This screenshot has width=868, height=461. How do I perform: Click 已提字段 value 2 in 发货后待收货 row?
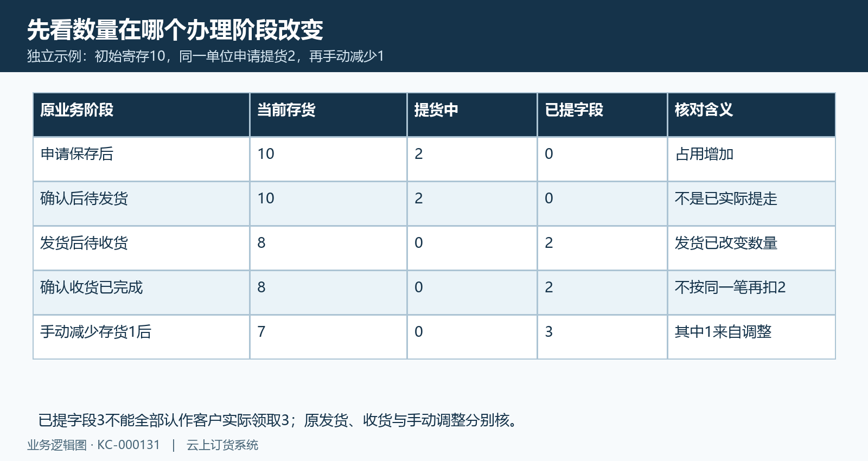coord(549,243)
